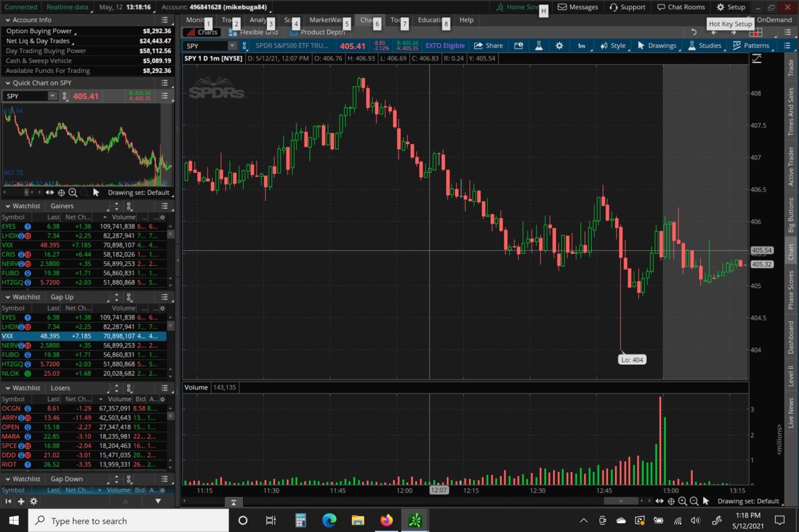This screenshot has width=799, height=532.
Task: Click the main chart symbol input field
Action: click(205, 46)
